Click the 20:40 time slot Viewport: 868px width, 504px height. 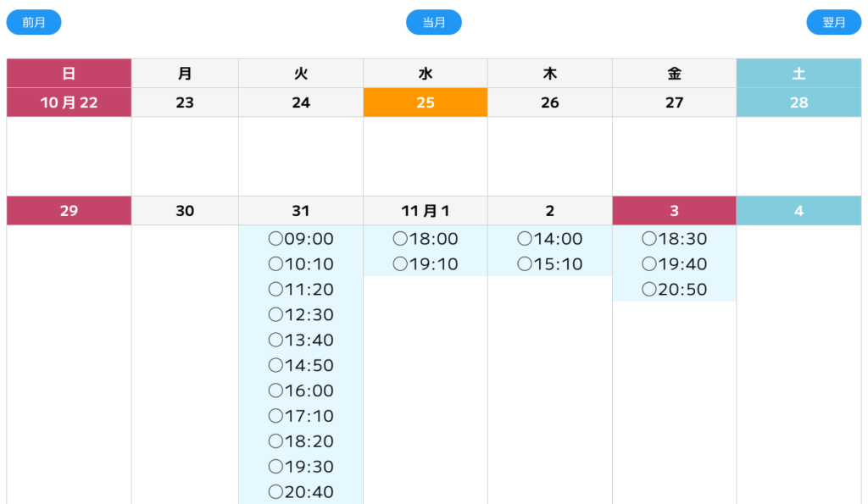[x=301, y=492]
